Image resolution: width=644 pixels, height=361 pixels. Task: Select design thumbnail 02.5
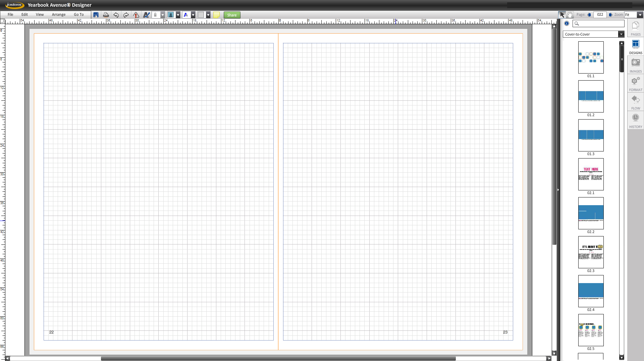point(591,330)
